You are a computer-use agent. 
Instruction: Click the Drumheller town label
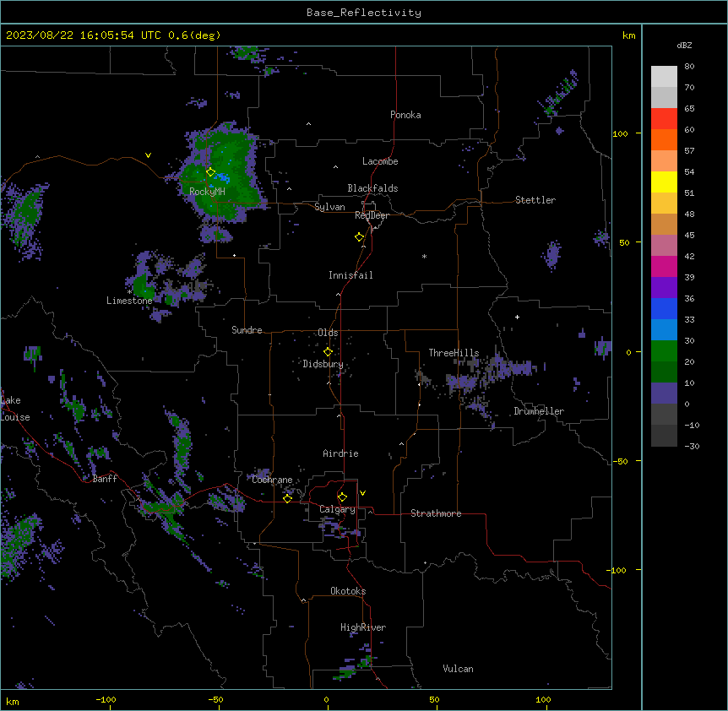[539, 411]
